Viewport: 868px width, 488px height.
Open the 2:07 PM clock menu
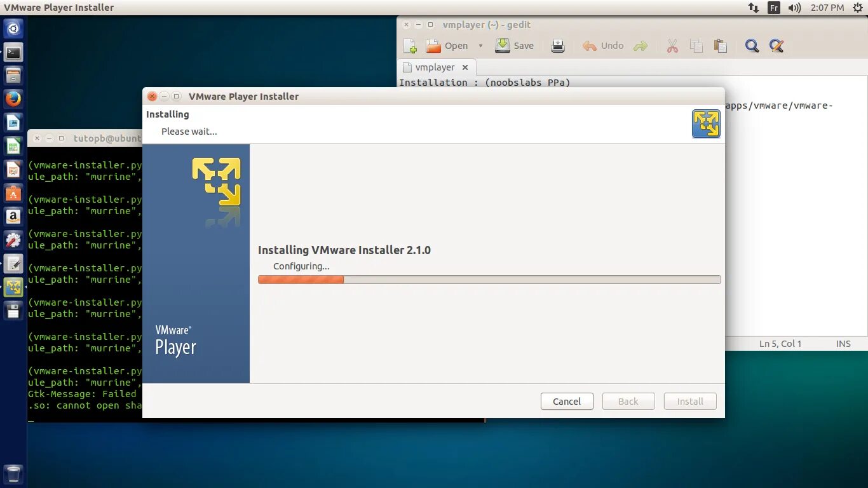pyautogui.click(x=828, y=8)
